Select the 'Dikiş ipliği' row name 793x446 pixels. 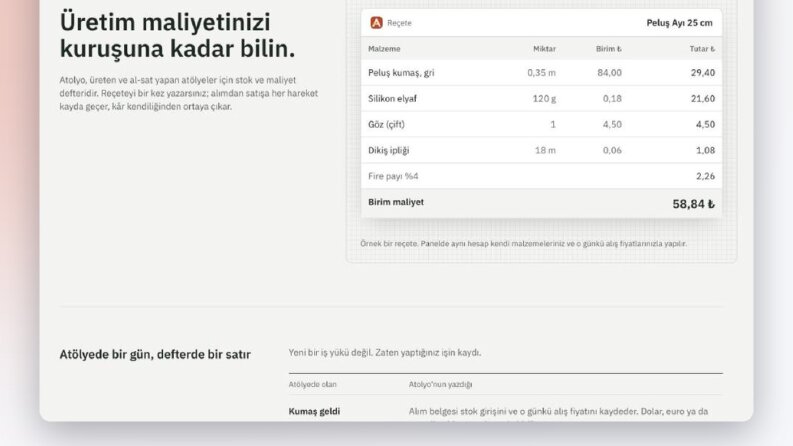388,150
